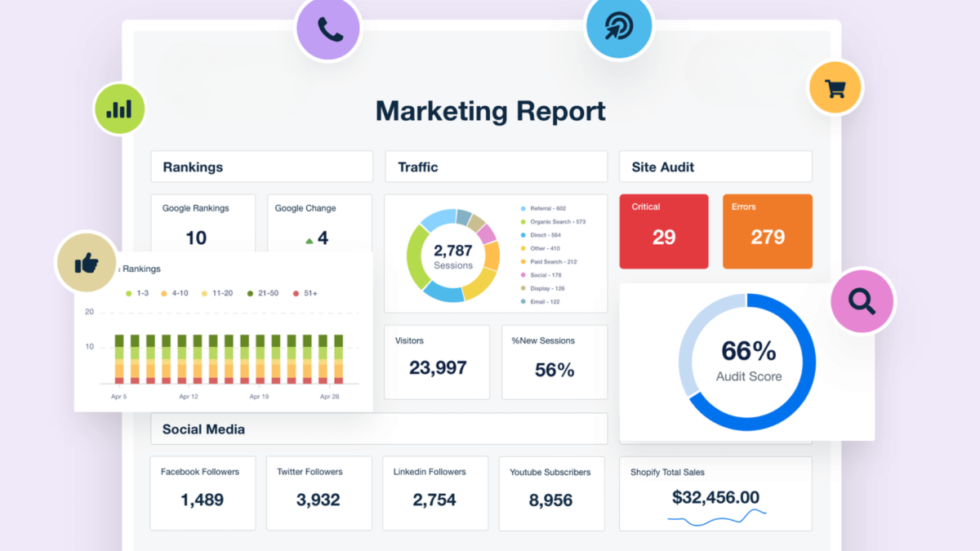Click the Apr 12 axis label
This screenshot has width=980, height=551.
pyautogui.click(x=188, y=396)
